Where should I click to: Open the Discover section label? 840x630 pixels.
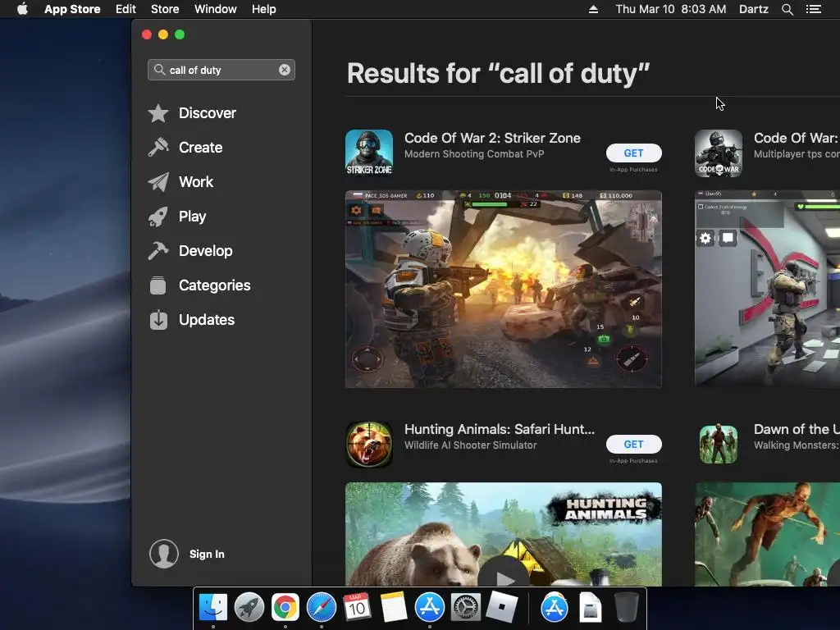208,113
